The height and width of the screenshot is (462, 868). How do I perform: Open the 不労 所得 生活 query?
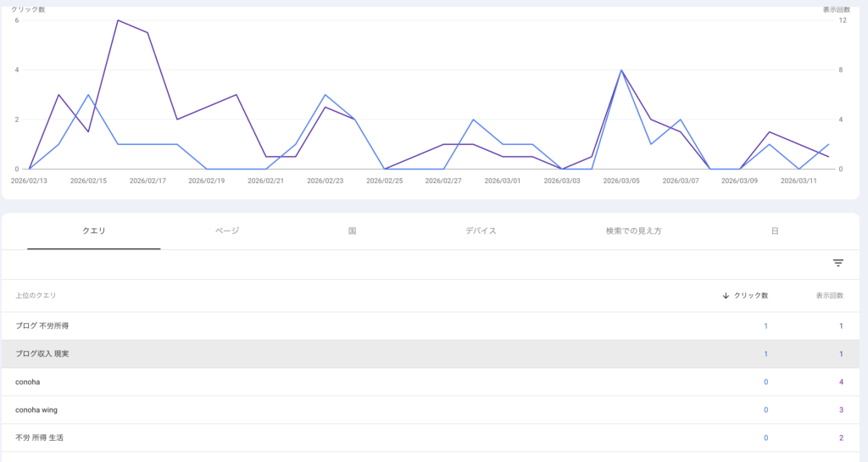click(x=39, y=438)
